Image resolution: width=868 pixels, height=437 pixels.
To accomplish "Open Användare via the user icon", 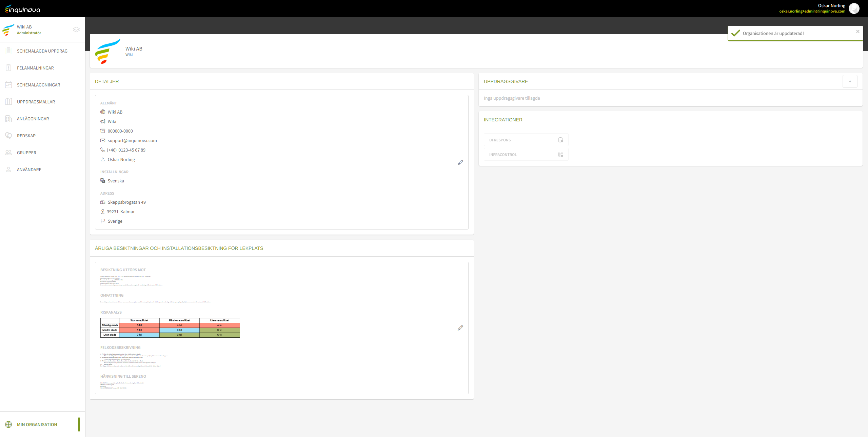I will coord(8,170).
